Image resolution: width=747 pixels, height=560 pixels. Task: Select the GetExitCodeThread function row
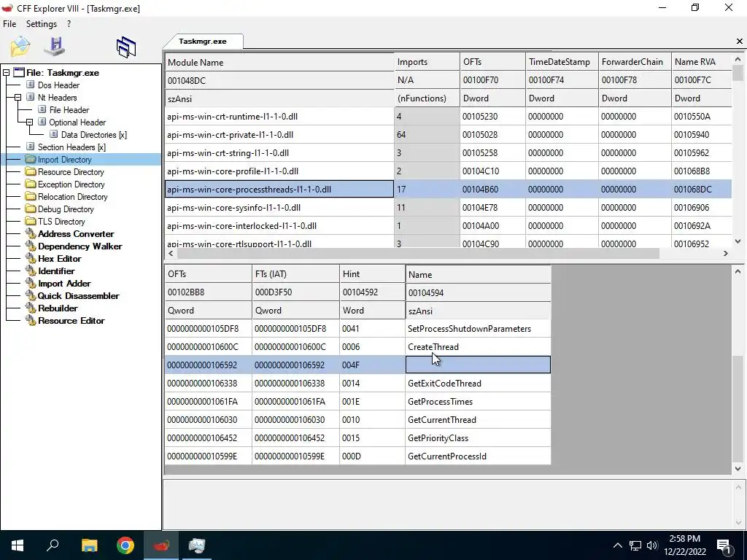357,384
